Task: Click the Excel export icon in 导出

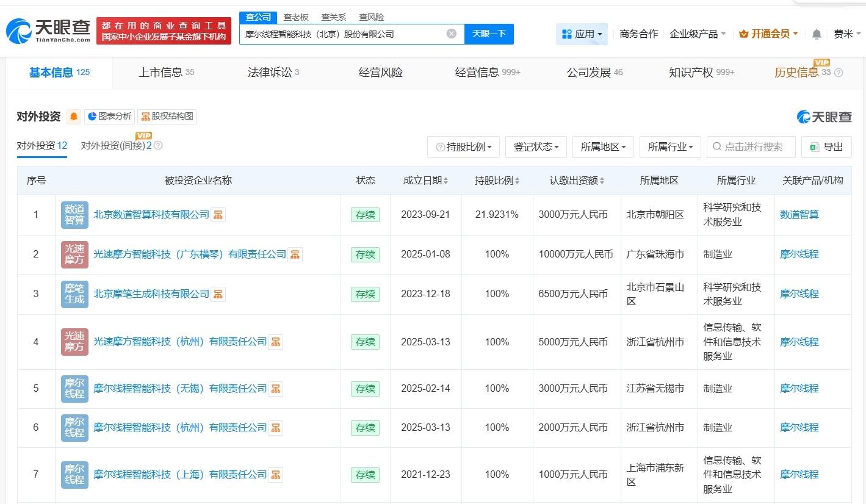Action: tap(814, 146)
